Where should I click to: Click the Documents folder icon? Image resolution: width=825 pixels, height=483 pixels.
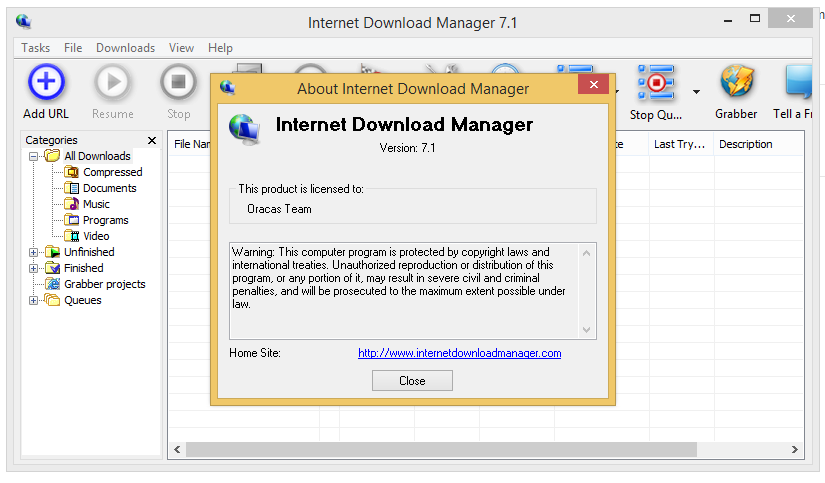coord(72,188)
